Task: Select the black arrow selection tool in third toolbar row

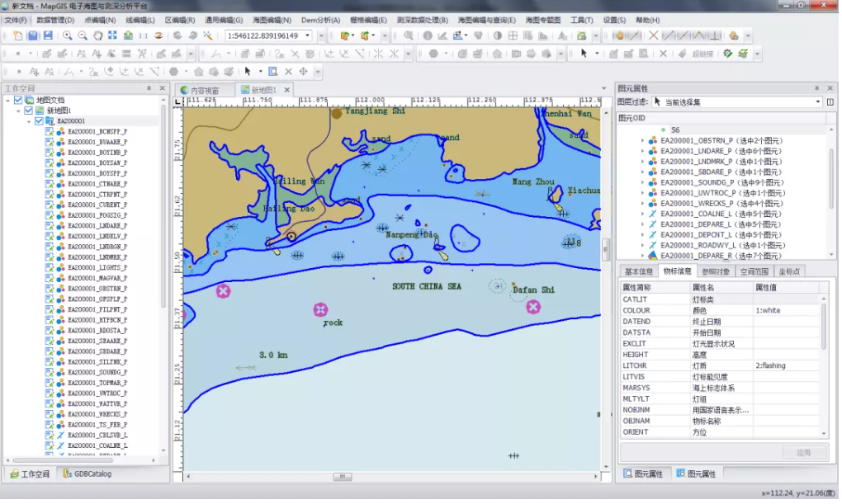Action: click(x=248, y=72)
